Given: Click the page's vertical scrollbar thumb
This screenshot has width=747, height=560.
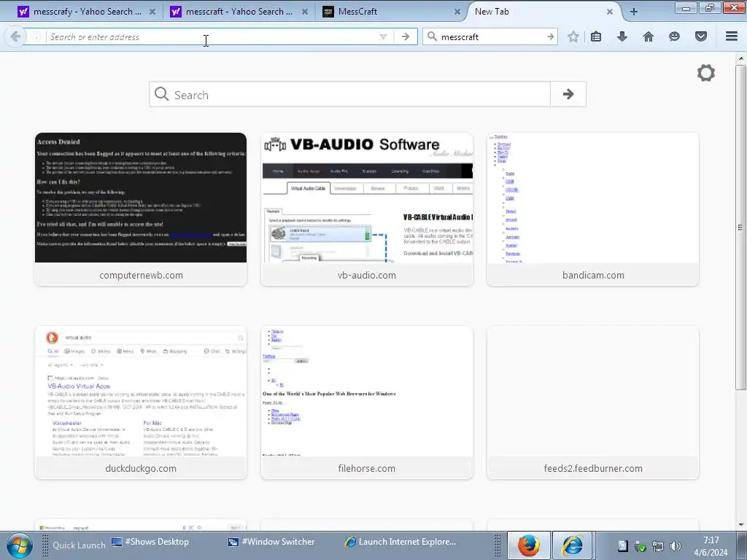Looking at the screenshot, I should (x=740, y=227).
